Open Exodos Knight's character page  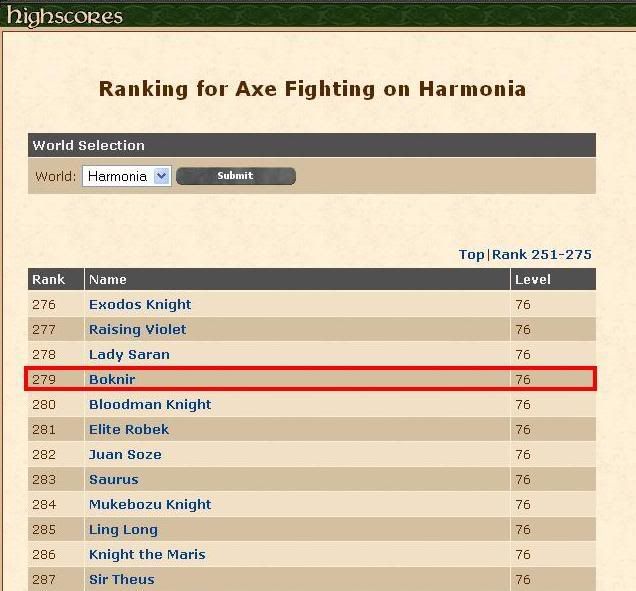tap(140, 305)
